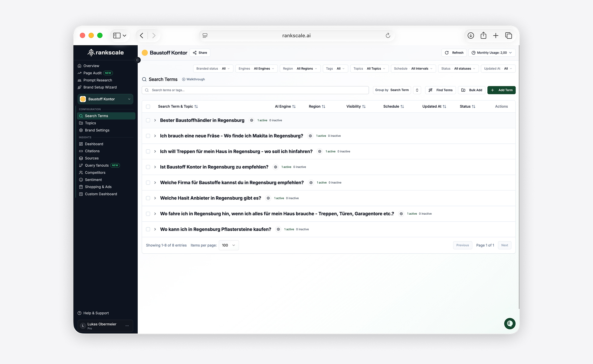This screenshot has width=593, height=364.
Task: Go to Competitors in the sidebar
Action: pyautogui.click(x=95, y=173)
